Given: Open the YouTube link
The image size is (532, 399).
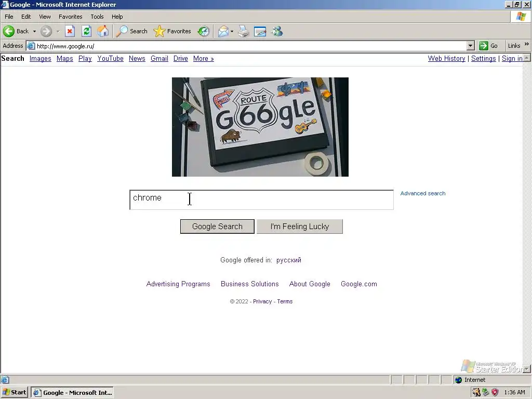Looking at the screenshot, I should coord(110,58).
